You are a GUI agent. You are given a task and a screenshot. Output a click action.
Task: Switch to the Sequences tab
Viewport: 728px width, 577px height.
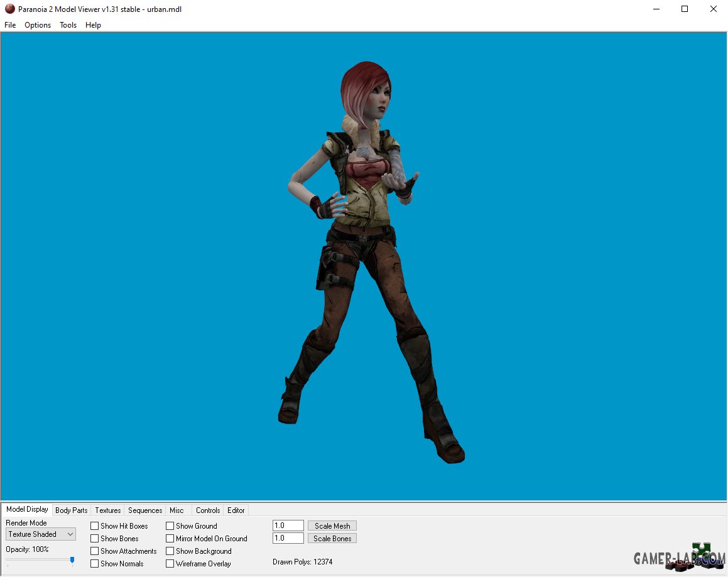click(x=145, y=510)
